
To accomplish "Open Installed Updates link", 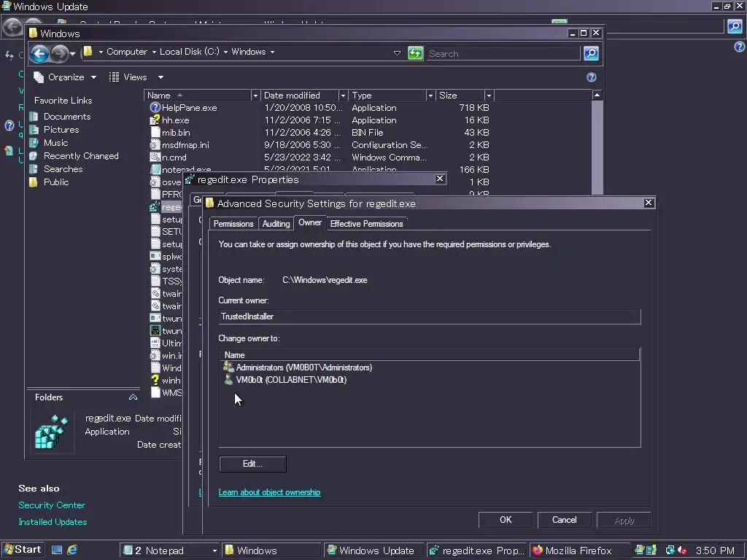I will point(53,522).
